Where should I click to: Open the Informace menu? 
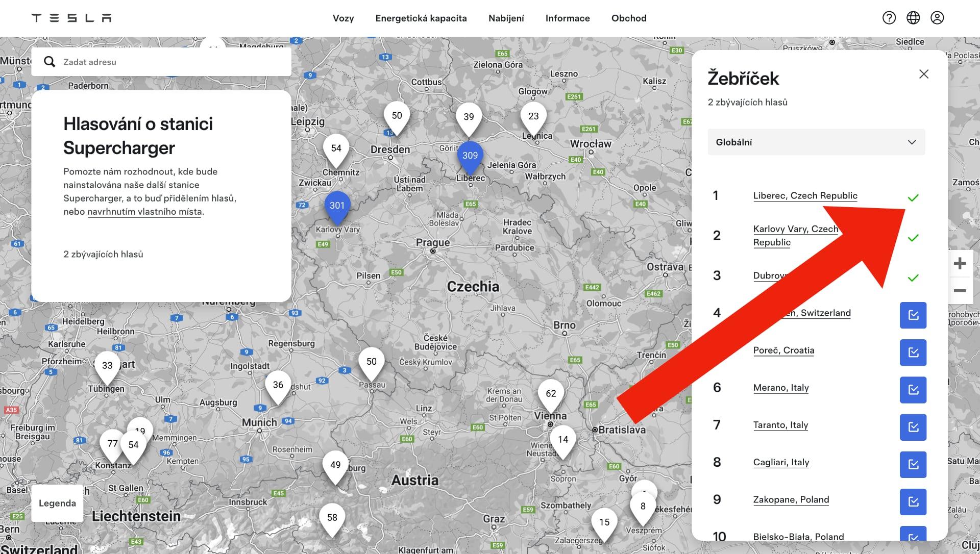point(568,18)
